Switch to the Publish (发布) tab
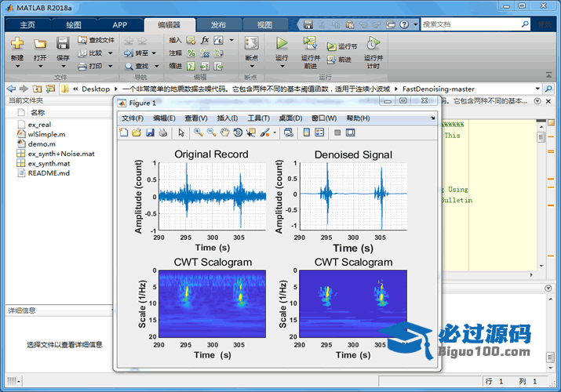This screenshot has height=392, width=561. pyautogui.click(x=218, y=24)
